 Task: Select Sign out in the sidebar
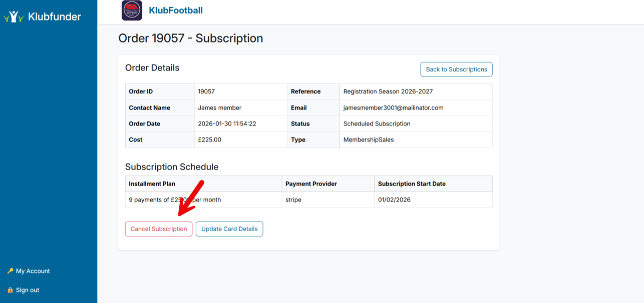28,290
